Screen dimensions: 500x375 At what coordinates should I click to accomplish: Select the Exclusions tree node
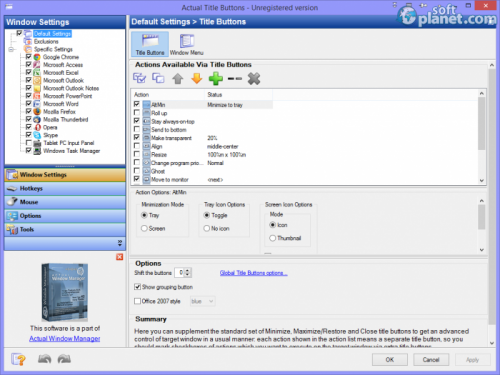pos(46,41)
